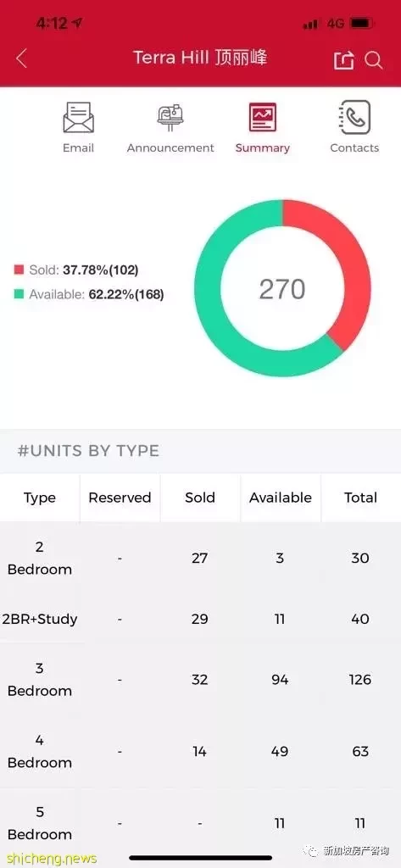Tap the share icon in header
The height and width of the screenshot is (868, 401).
pyautogui.click(x=343, y=60)
